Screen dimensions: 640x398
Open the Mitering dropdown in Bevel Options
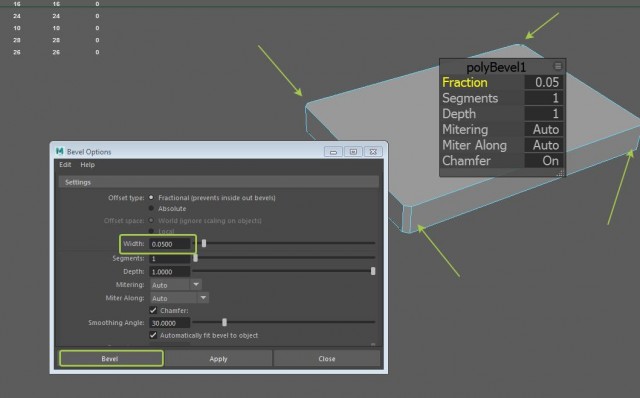[176, 285]
